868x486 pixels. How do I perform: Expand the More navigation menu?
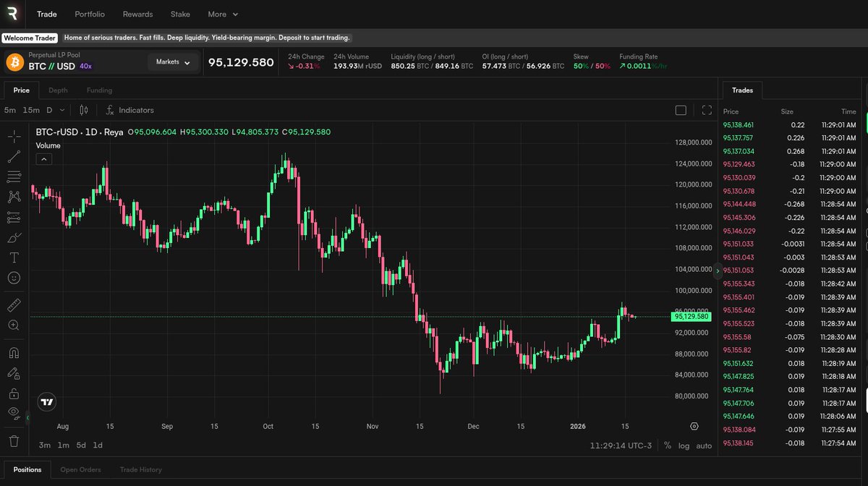pos(222,14)
